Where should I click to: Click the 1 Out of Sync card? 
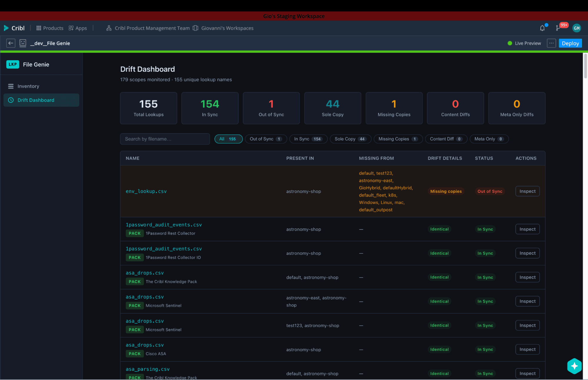tap(271, 108)
